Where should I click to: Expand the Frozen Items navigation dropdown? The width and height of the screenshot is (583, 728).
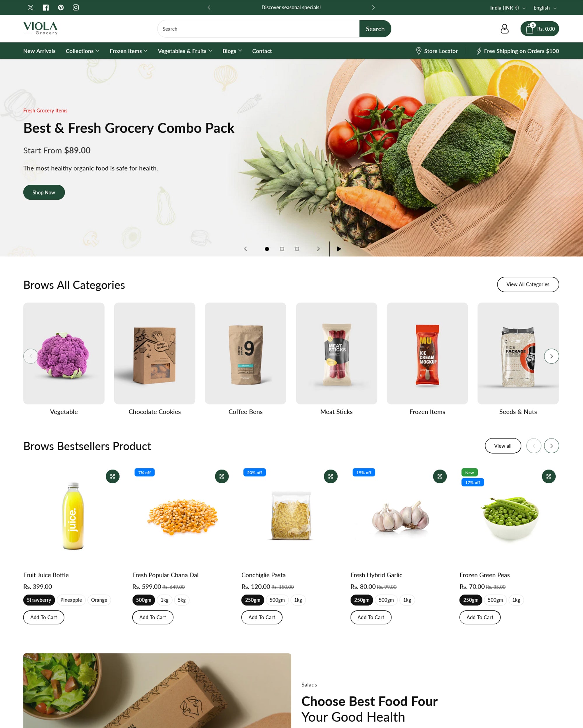(128, 50)
